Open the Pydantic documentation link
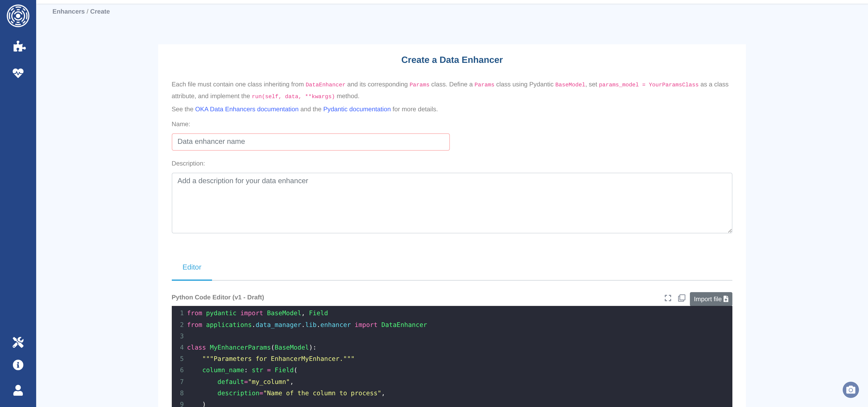Image resolution: width=868 pixels, height=407 pixels. [356, 109]
